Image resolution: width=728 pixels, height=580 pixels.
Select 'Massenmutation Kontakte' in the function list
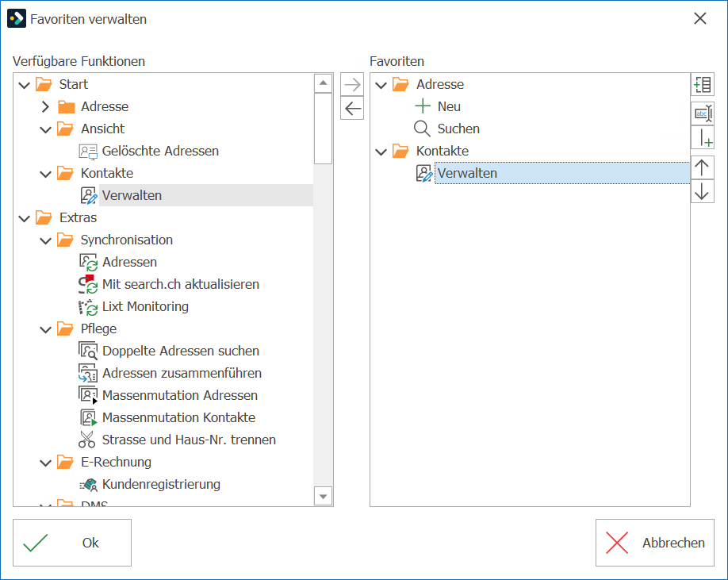[178, 417]
